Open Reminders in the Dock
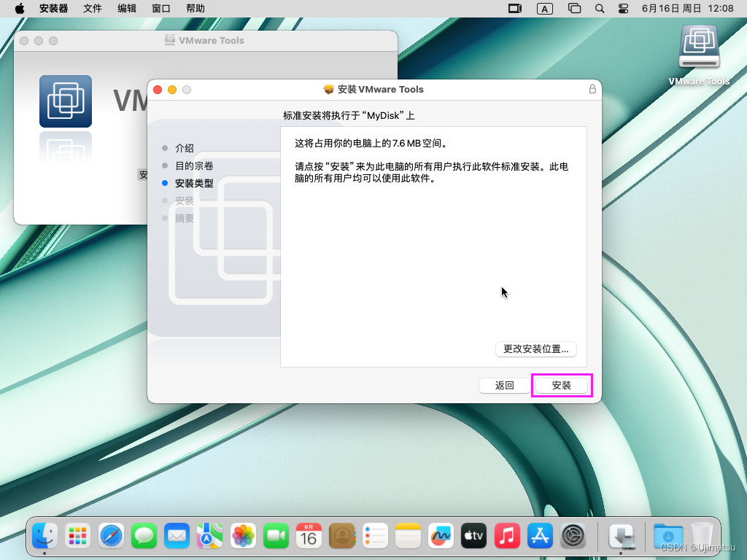The height and width of the screenshot is (560, 747). click(x=375, y=536)
